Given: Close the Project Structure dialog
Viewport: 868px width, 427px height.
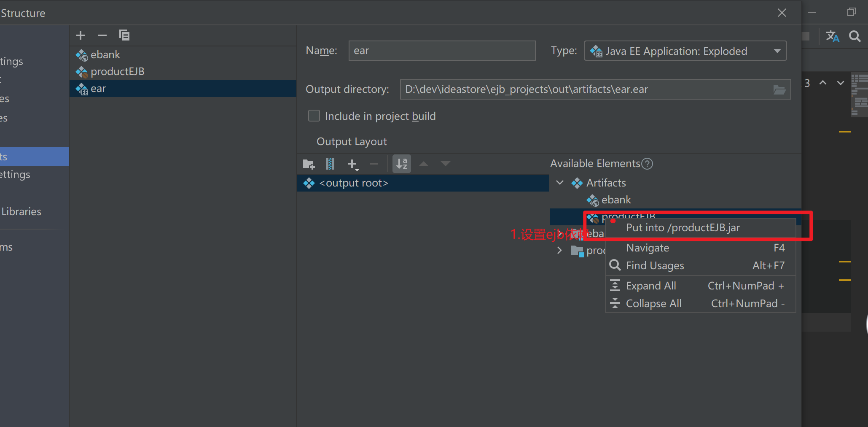Looking at the screenshot, I should pyautogui.click(x=782, y=13).
